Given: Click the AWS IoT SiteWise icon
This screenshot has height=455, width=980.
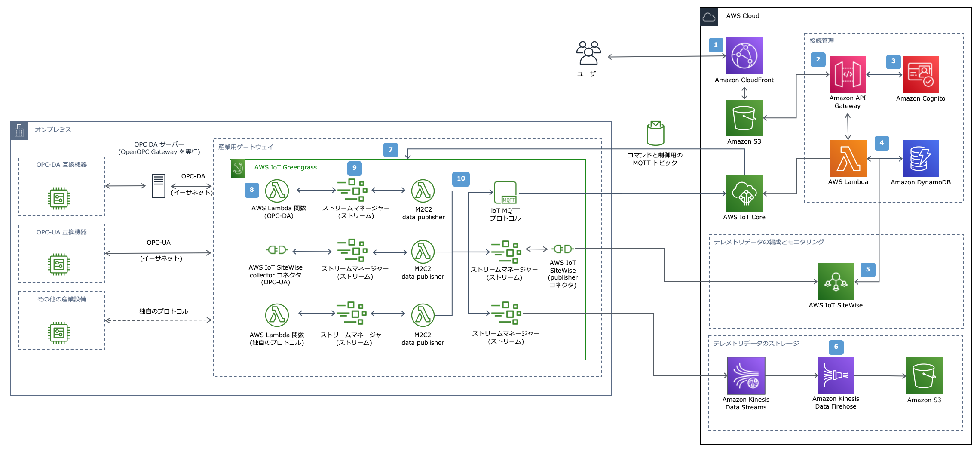Looking at the screenshot, I should [x=836, y=282].
